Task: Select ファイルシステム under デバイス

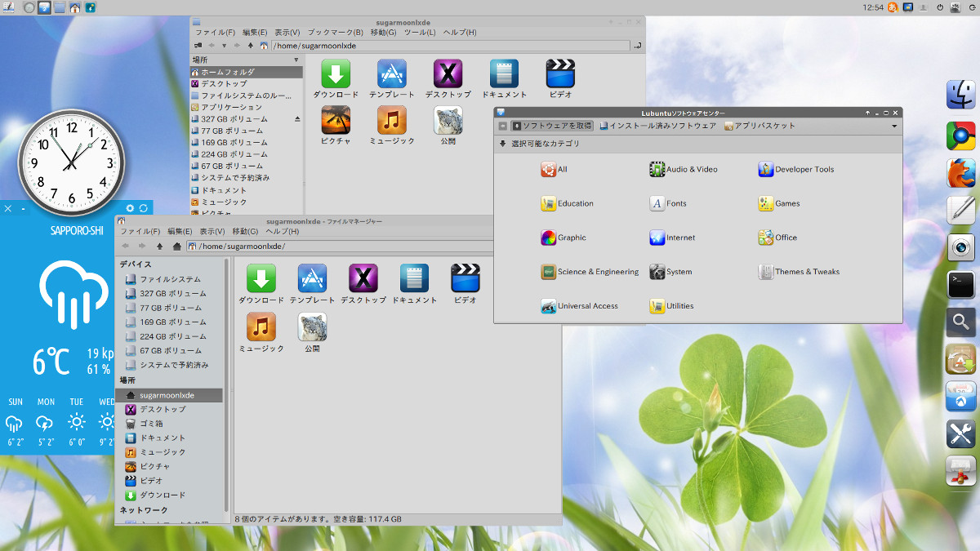Action: click(x=169, y=279)
